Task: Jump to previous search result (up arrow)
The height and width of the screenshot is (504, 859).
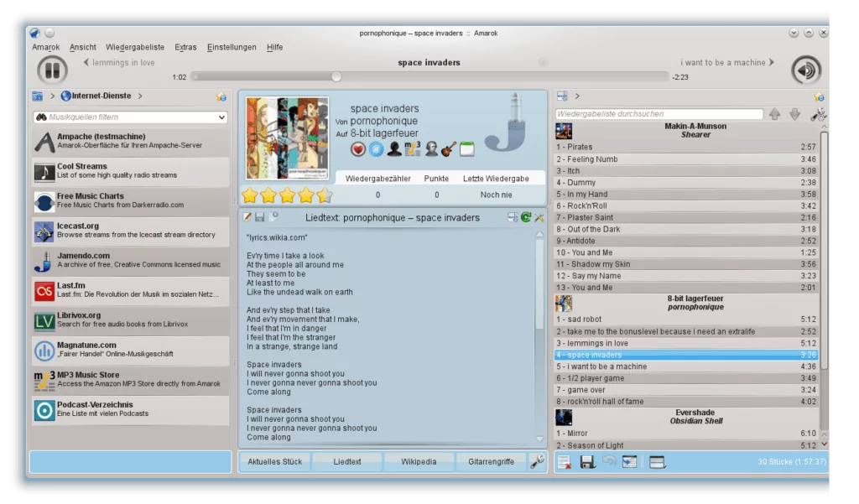Action: (x=774, y=114)
